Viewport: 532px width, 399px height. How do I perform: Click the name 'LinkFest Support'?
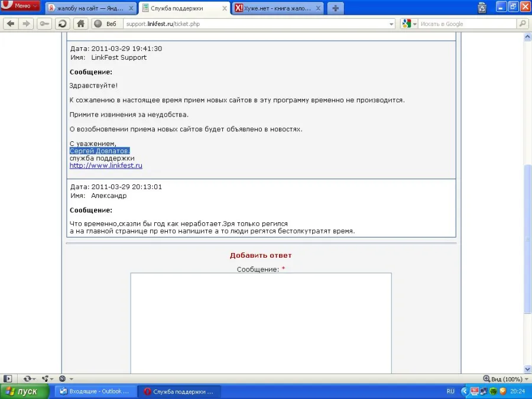click(119, 57)
